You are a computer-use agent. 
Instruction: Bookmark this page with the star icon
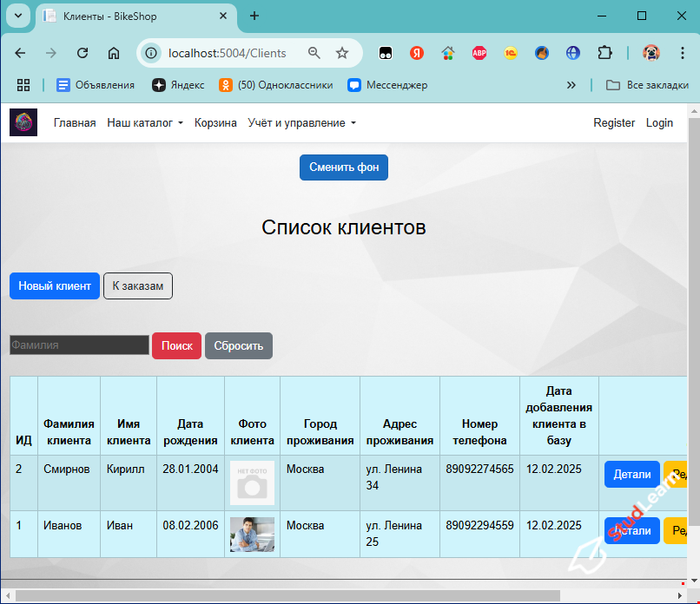tap(342, 53)
